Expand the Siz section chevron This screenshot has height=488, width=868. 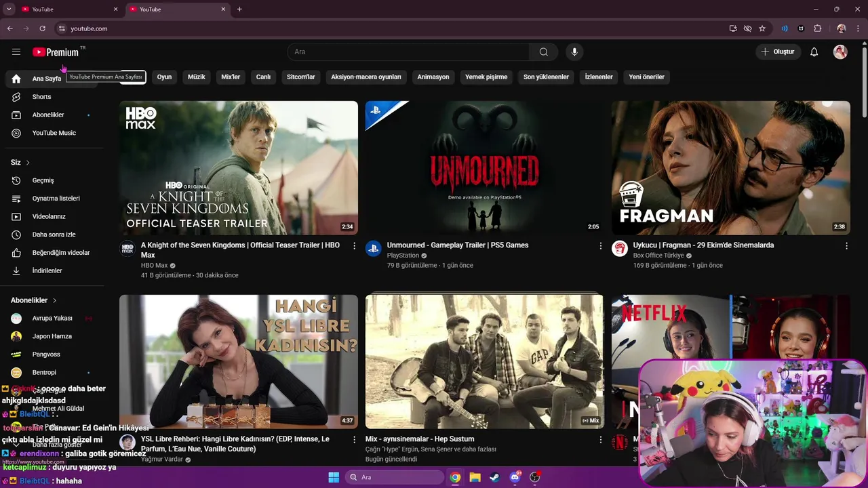28,163
